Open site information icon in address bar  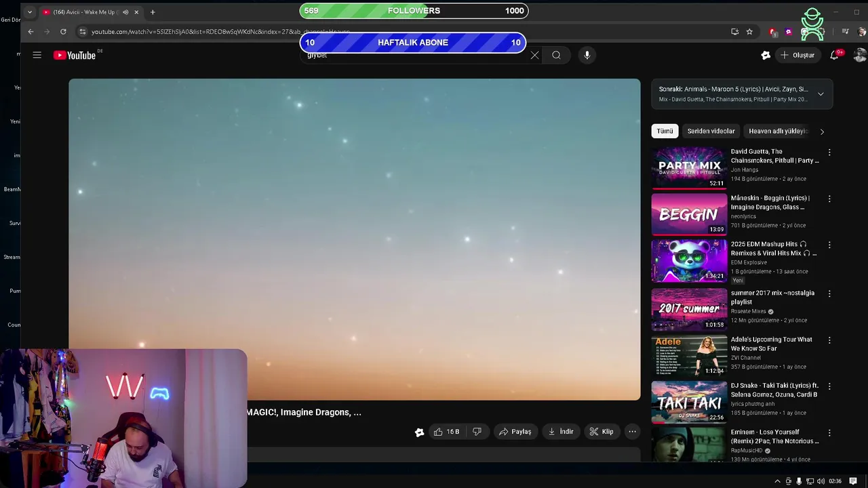82,31
